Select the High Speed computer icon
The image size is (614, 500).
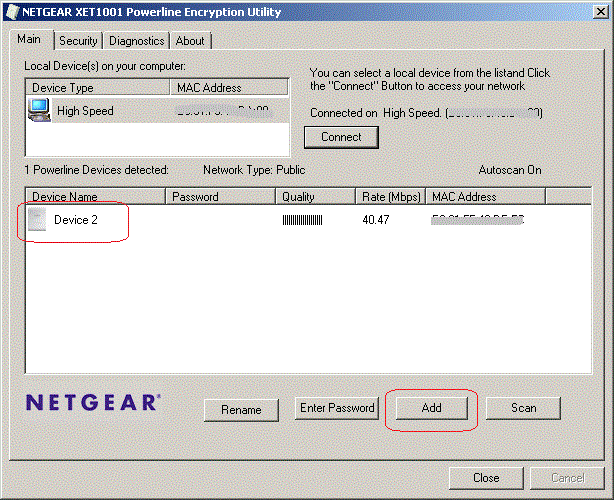click(39, 110)
